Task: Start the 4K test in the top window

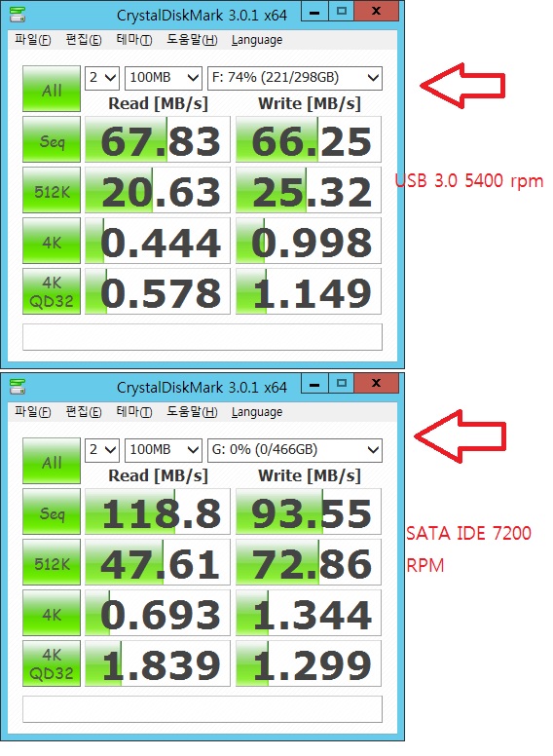Action: coord(52,241)
